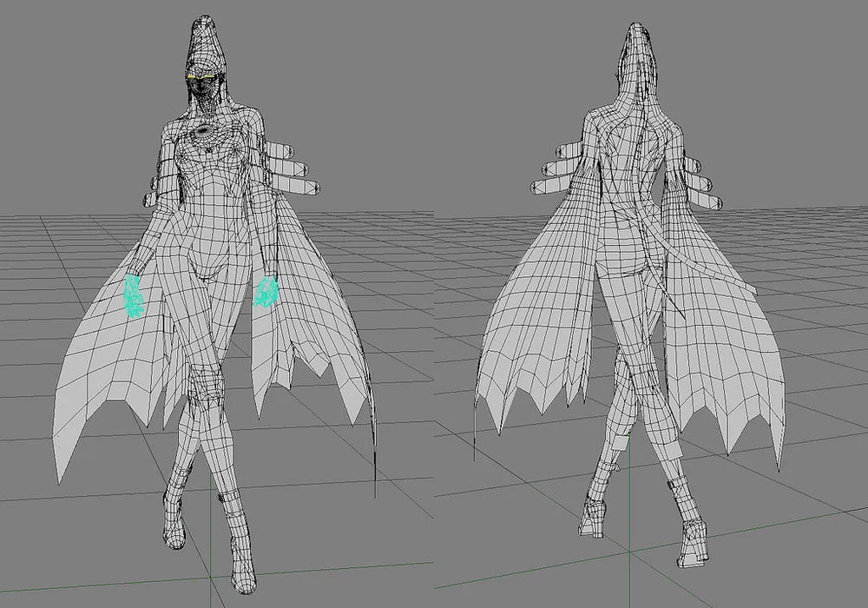The image size is (868, 608).
Task: Click the chest emblem on the front-view model
Action: [205, 130]
